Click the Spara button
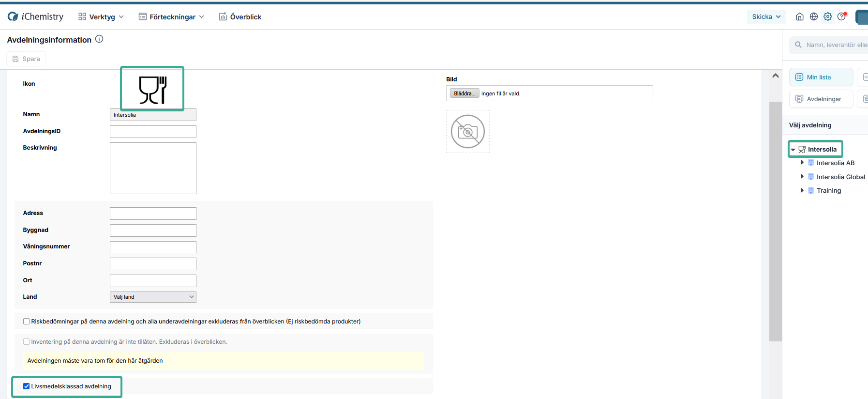Image resolution: width=868 pixels, height=399 pixels. pos(26,59)
